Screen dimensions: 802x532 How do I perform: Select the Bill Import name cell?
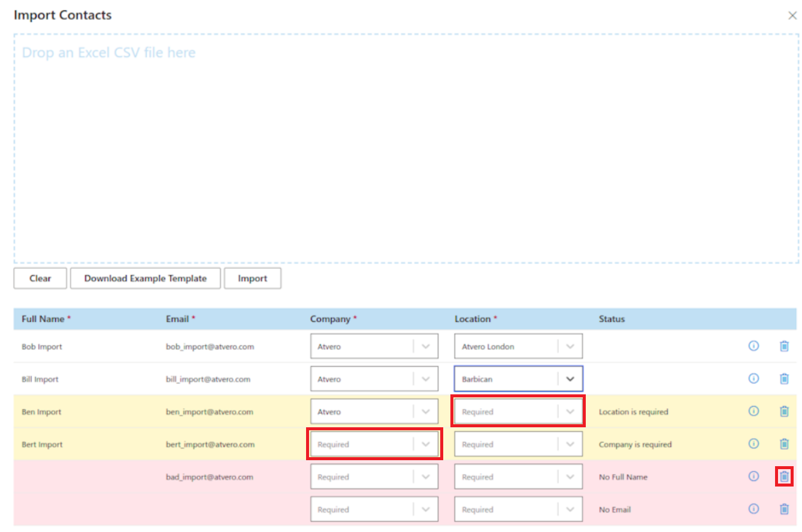[x=40, y=379]
